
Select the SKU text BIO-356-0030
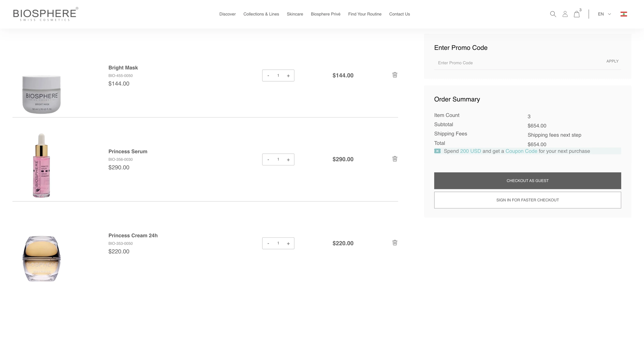click(x=120, y=159)
